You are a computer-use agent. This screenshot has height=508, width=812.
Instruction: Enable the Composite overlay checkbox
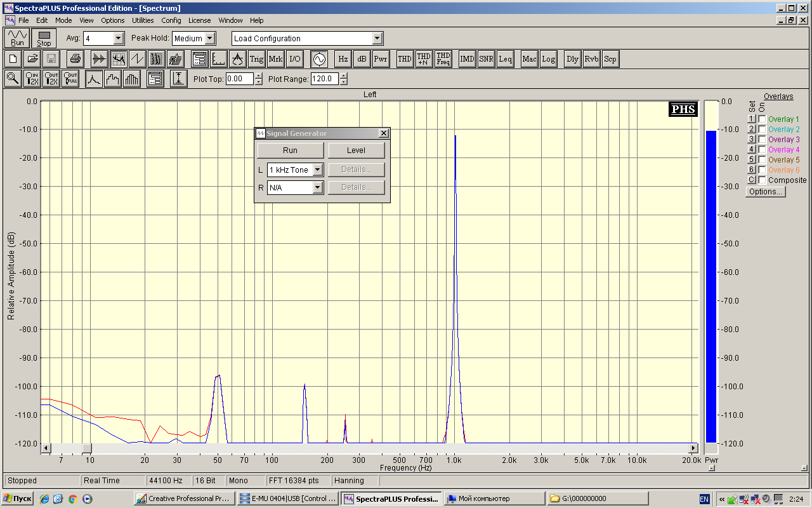point(762,180)
